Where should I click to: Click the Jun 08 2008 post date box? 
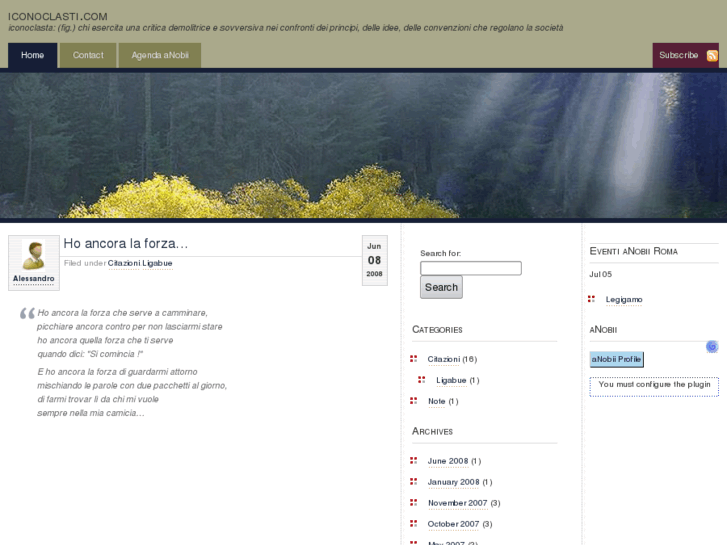click(374, 260)
